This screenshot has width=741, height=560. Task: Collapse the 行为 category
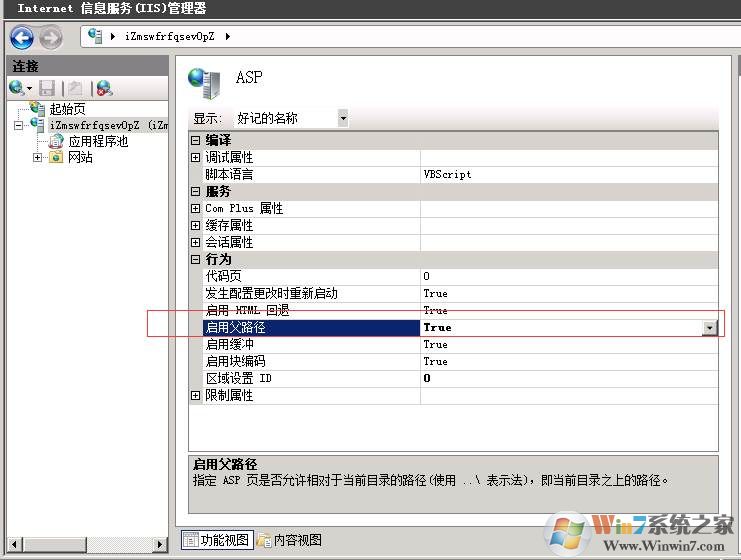195,259
